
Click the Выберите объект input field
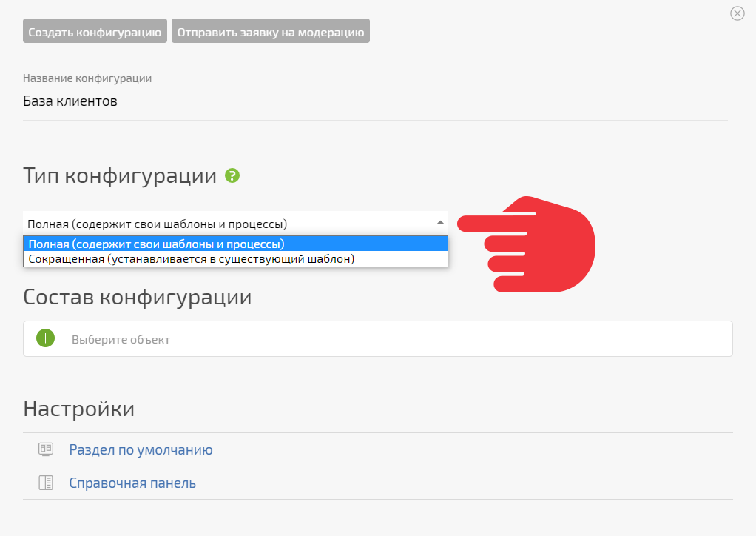pos(378,338)
